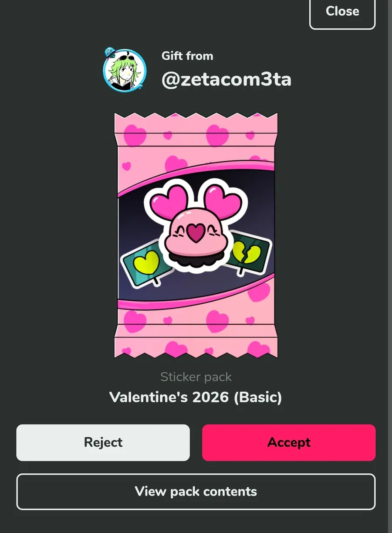Viewport: 392px width, 533px height.
Task: Open View pack contents
Action: point(196,492)
